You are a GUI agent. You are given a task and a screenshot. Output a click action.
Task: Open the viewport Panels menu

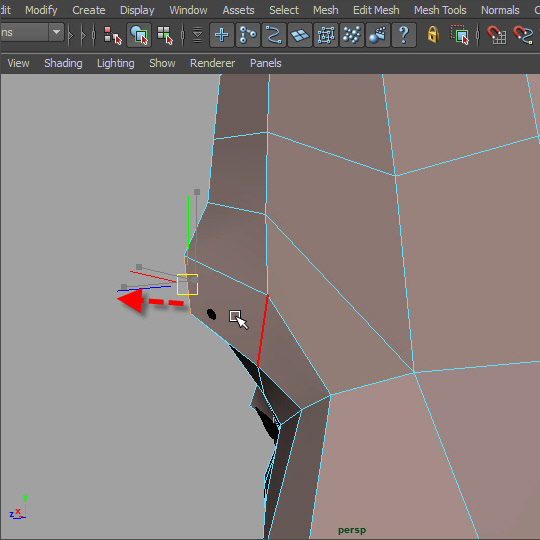pos(266,63)
